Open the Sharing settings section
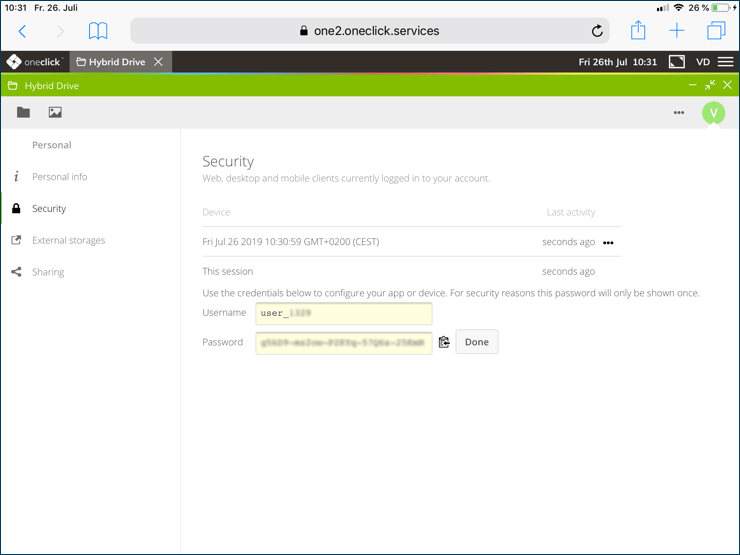 pos(47,272)
